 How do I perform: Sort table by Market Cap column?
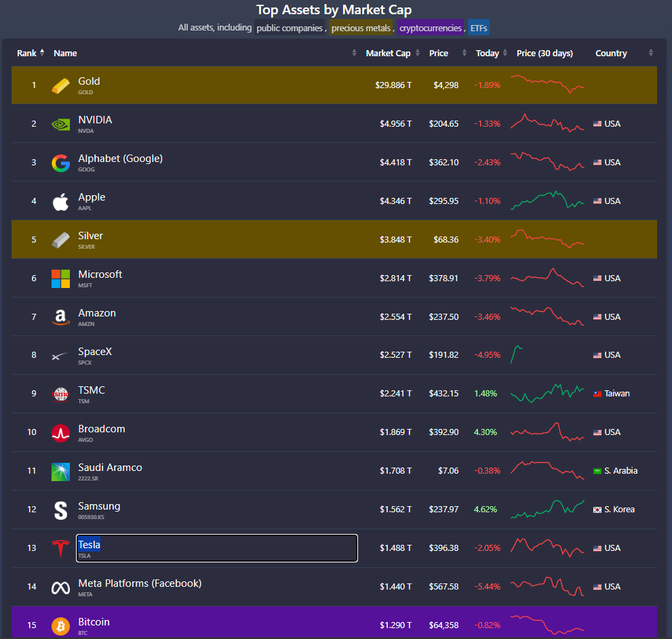tap(388, 53)
